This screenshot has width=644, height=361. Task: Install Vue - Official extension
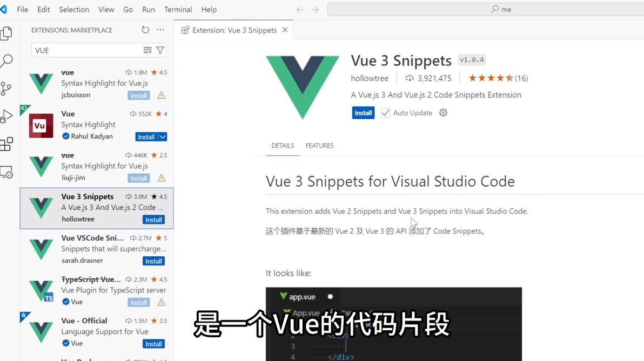[x=153, y=344]
